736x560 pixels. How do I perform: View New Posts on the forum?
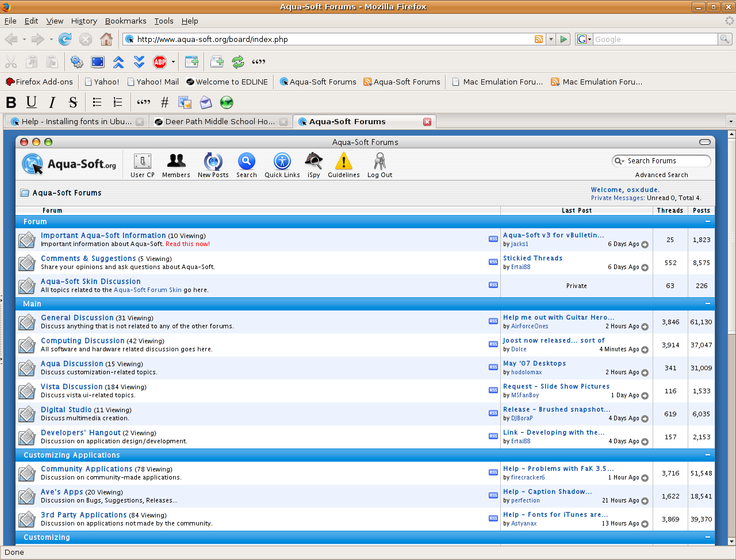213,166
